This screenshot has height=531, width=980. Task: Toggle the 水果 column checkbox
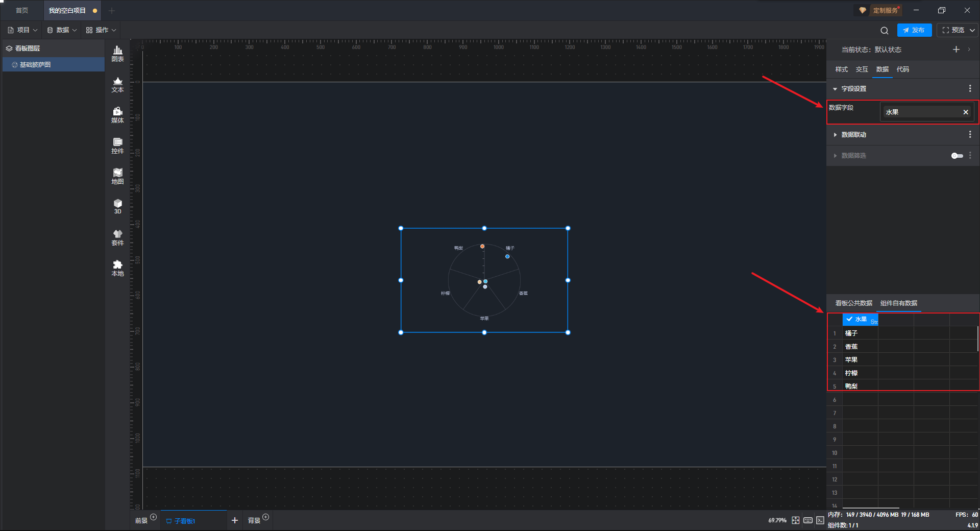849,319
